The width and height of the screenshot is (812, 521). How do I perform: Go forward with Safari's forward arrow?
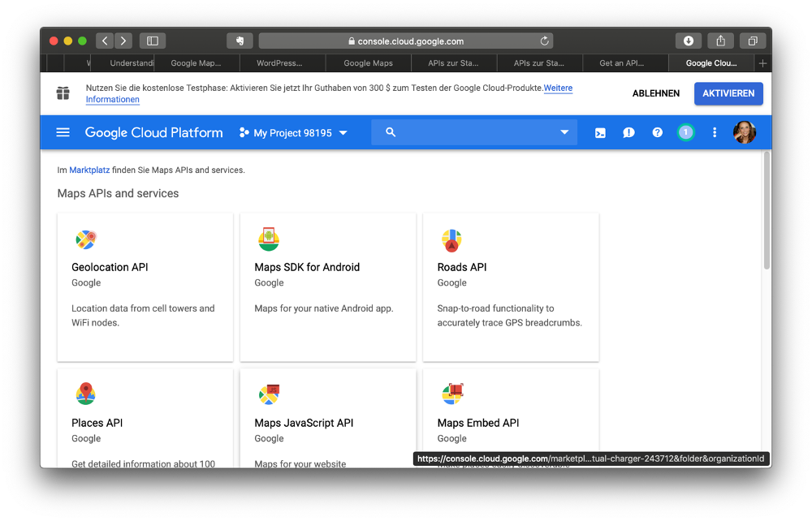123,41
